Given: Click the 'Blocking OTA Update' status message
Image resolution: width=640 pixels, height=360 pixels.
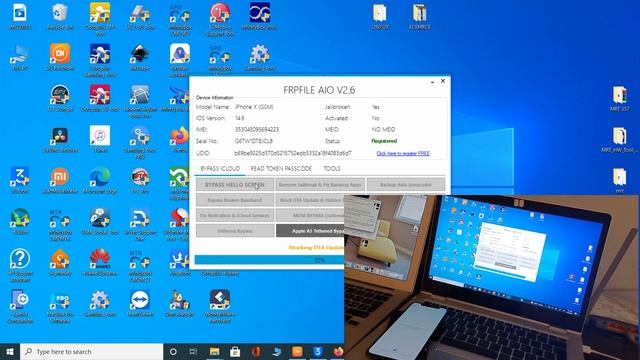Looking at the screenshot, I should pos(316,248).
